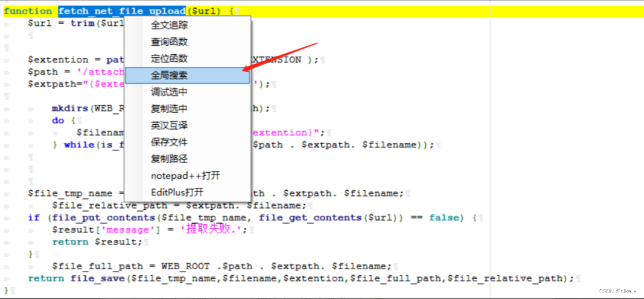Click the $extention variable assignment
Image resolution: width=644 pixels, height=299 pixels.
click(x=58, y=60)
